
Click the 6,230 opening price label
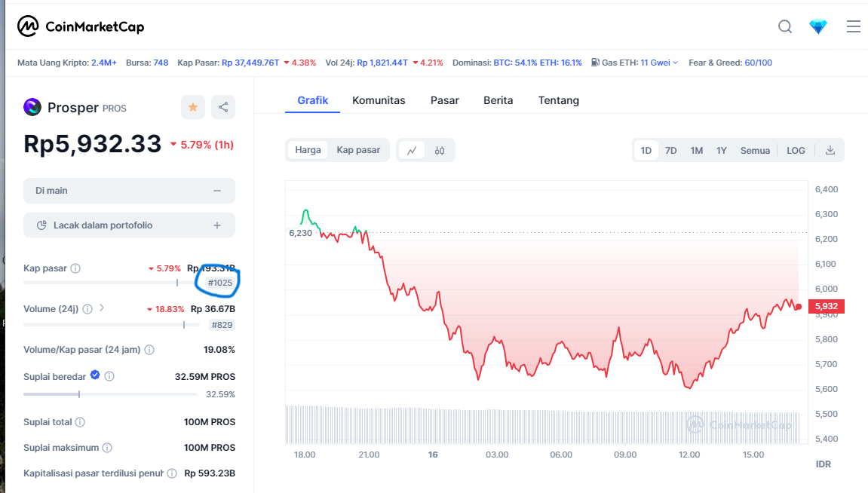(x=301, y=233)
